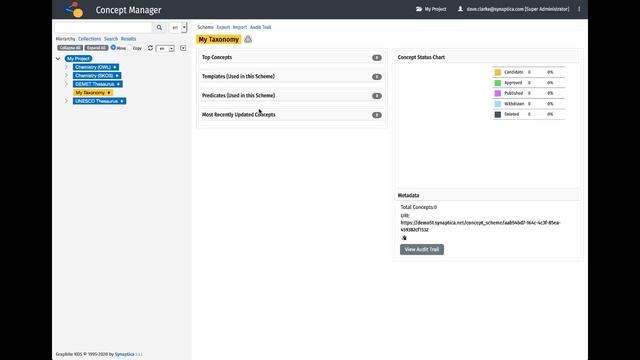Click the scheme URI link in Metadata
Image resolution: width=640 pixels, height=360 pixels.
pos(480,226)
